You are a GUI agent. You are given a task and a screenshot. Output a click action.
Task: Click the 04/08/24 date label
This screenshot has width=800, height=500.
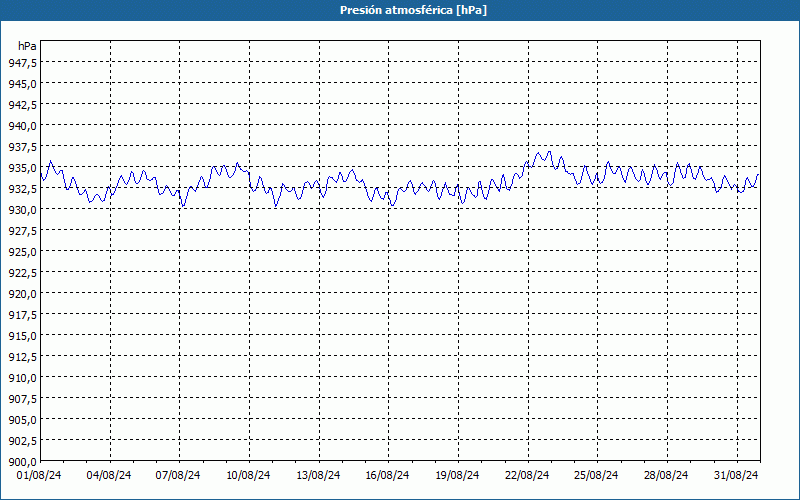click(109, 475)
